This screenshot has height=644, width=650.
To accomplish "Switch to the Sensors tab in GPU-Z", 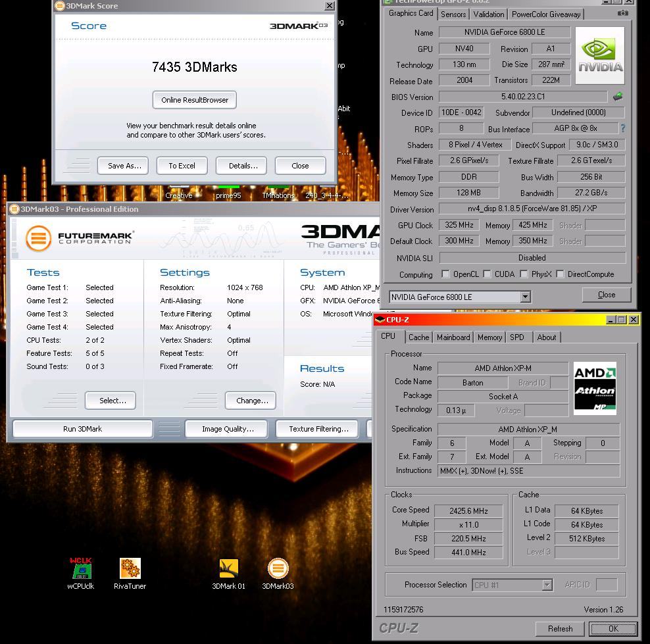I will (453, 14).
